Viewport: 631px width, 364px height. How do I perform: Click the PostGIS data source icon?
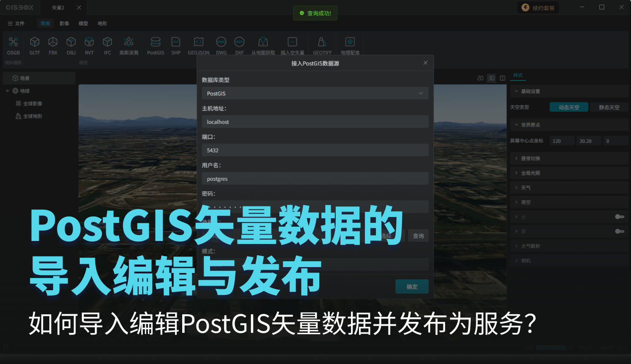(x=155, y=42)
